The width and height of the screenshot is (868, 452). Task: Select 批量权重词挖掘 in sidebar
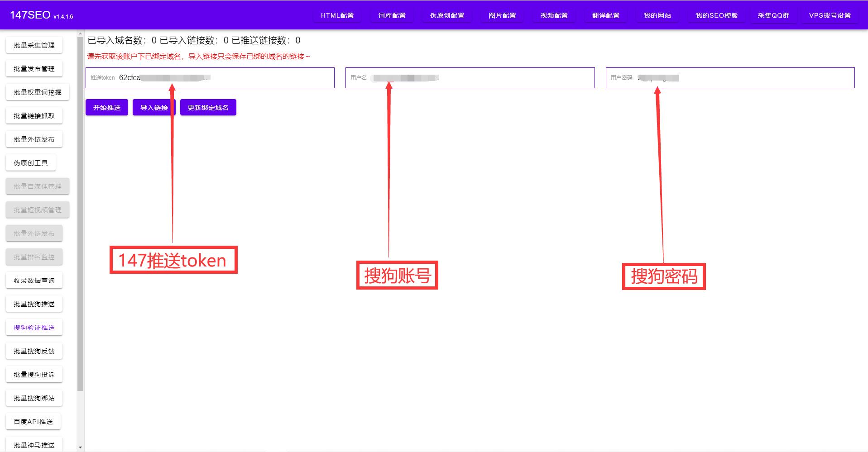click(38, 92)
